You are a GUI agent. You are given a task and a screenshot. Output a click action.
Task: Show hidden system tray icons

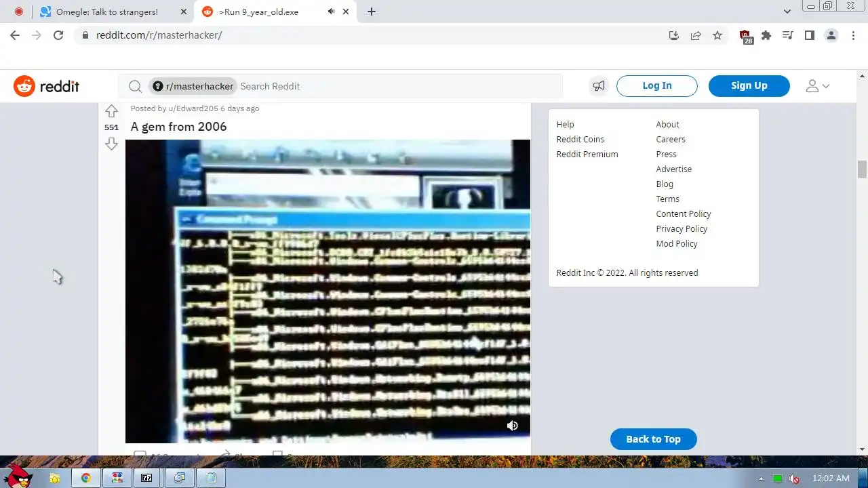click(x=761, y=479)
